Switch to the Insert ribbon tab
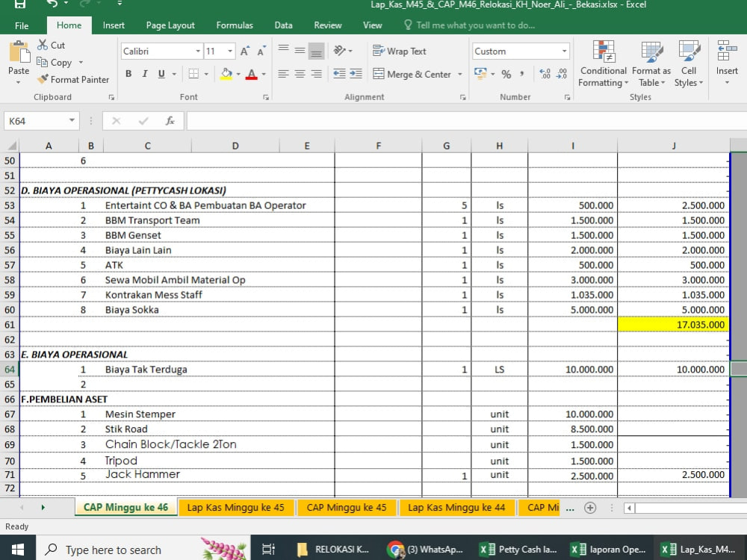 tap(114, 25)
